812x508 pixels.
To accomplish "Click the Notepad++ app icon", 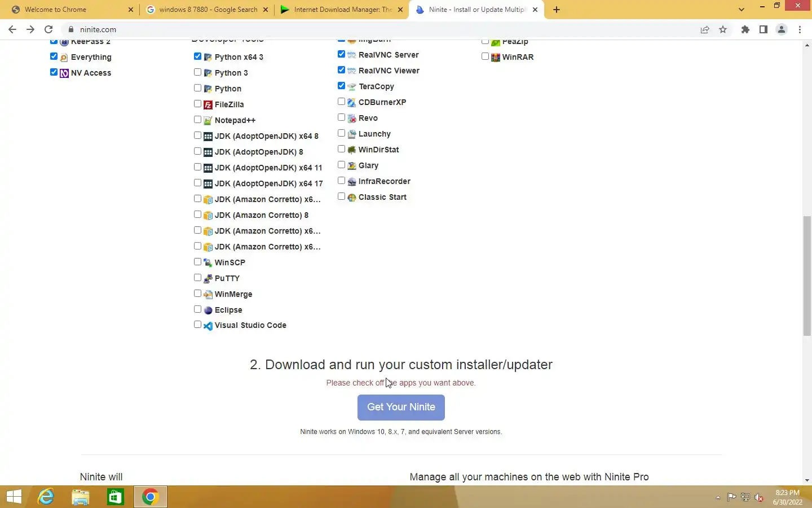I will coord(208,120).
